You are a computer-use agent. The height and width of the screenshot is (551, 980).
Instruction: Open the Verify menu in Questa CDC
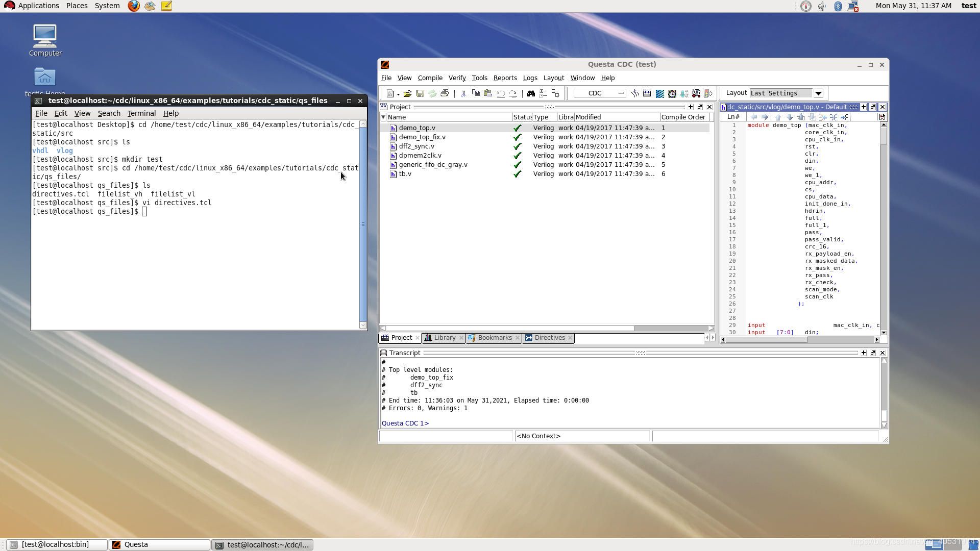tap(457, 78)
